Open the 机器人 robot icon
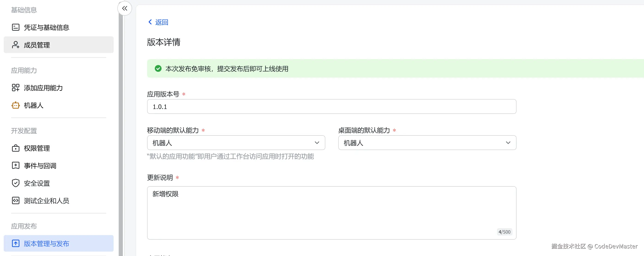 pyautogui.click(x=15, y=105)
